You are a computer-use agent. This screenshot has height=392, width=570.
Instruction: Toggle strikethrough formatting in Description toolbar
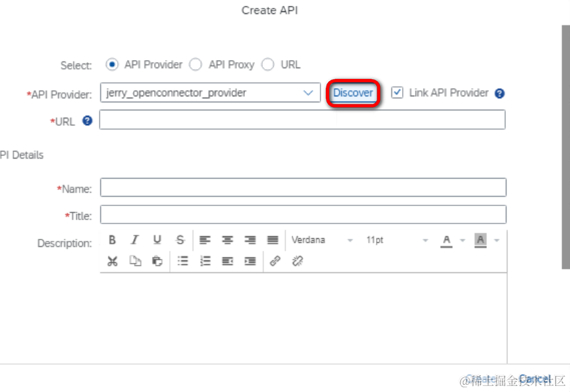click(x=180, y=239)
